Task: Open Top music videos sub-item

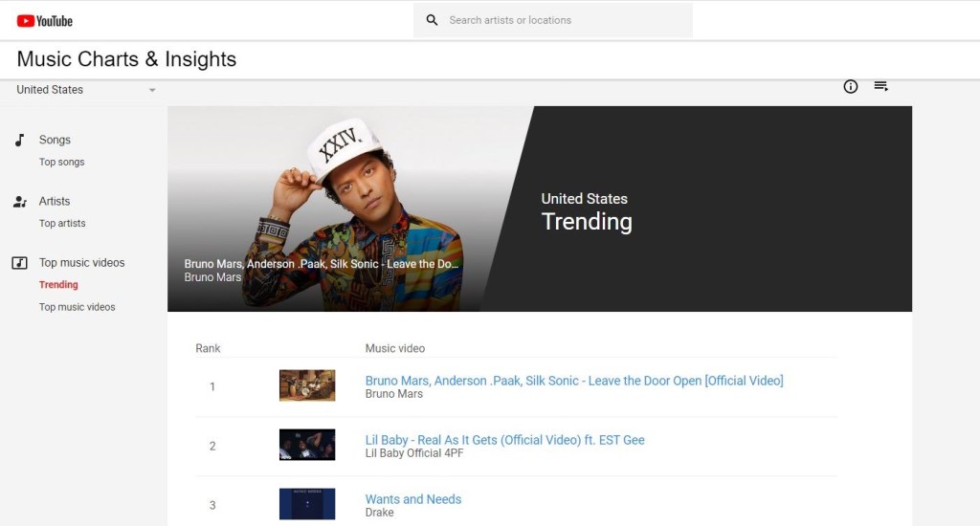Action: 77,307
